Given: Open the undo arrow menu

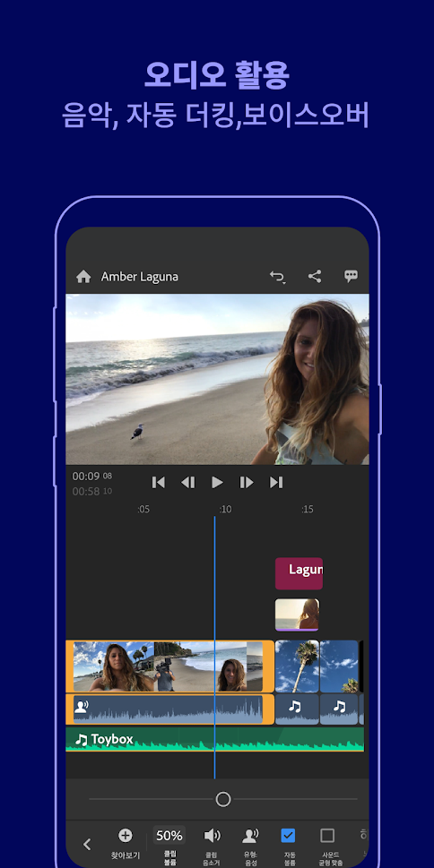Looking at the screenshot, I should pyautogui.click(x=277, y=277).
